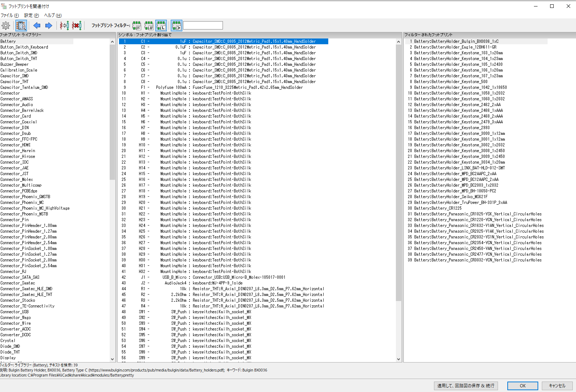This screenshot has width=576, height=392.
Task: Click the OK button
Action: pos(522,386)
